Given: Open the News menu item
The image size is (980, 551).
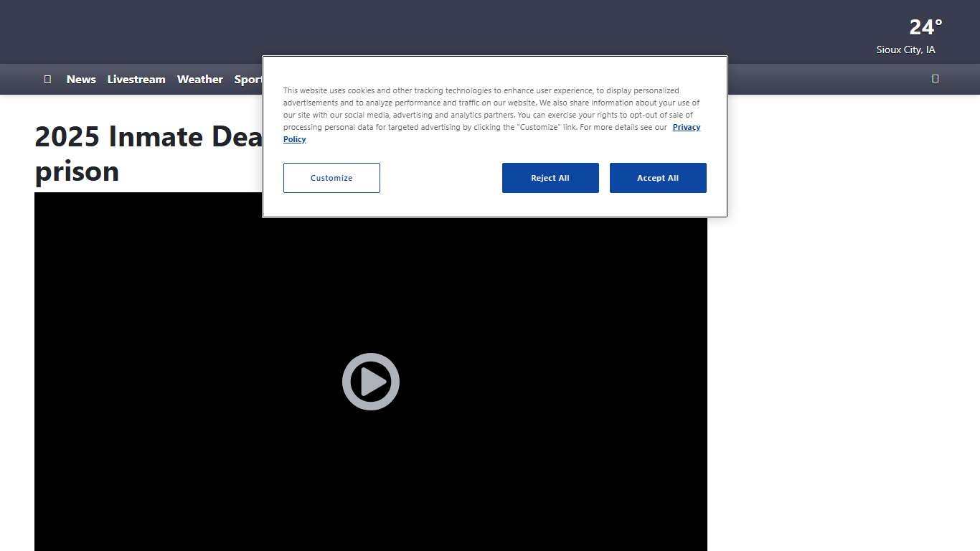Looking at the screenshot, I should click(81, 80).
